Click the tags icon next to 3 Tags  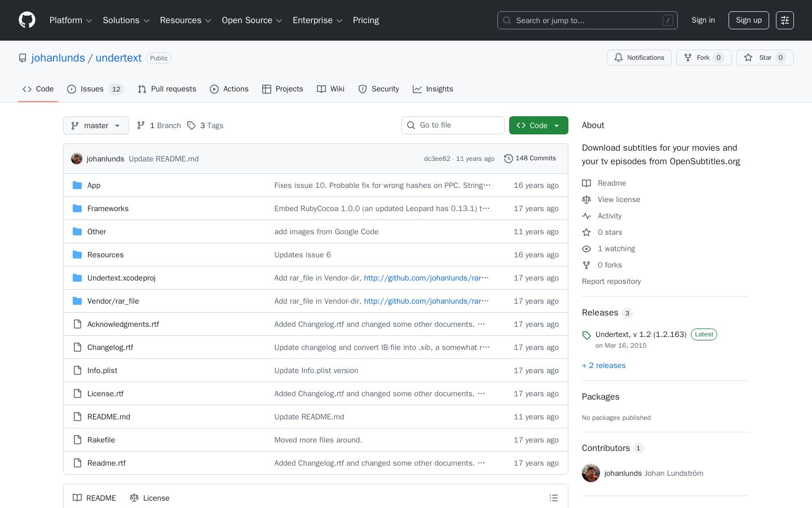(x=191, y=125)
